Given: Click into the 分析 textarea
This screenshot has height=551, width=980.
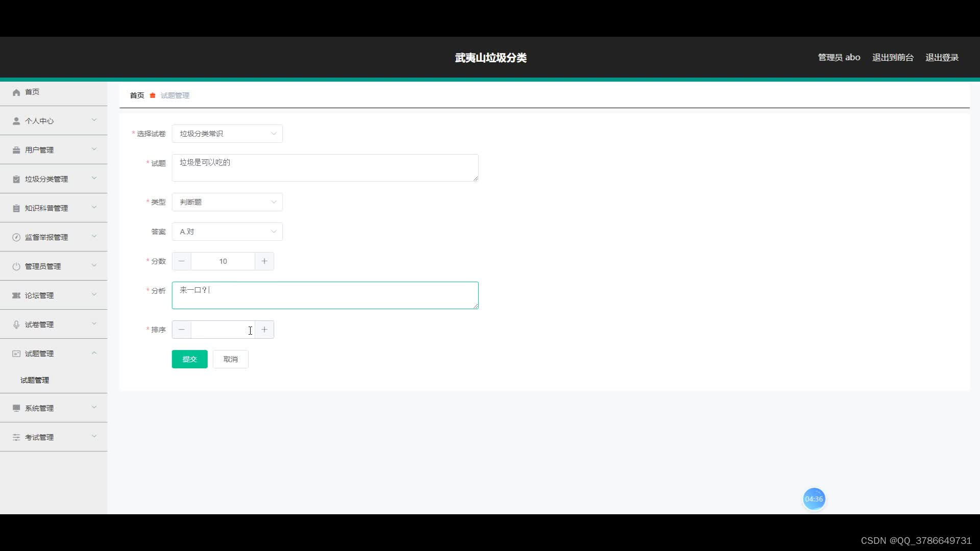Looking at the screenshot, I should click(x=325, y=295).
